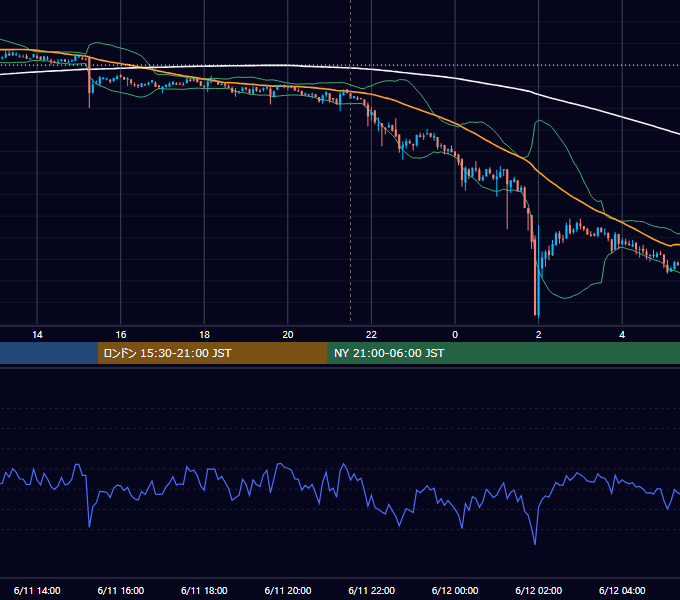Click the London 15:30-21:00 JST session band

click(x=212, y=353)
